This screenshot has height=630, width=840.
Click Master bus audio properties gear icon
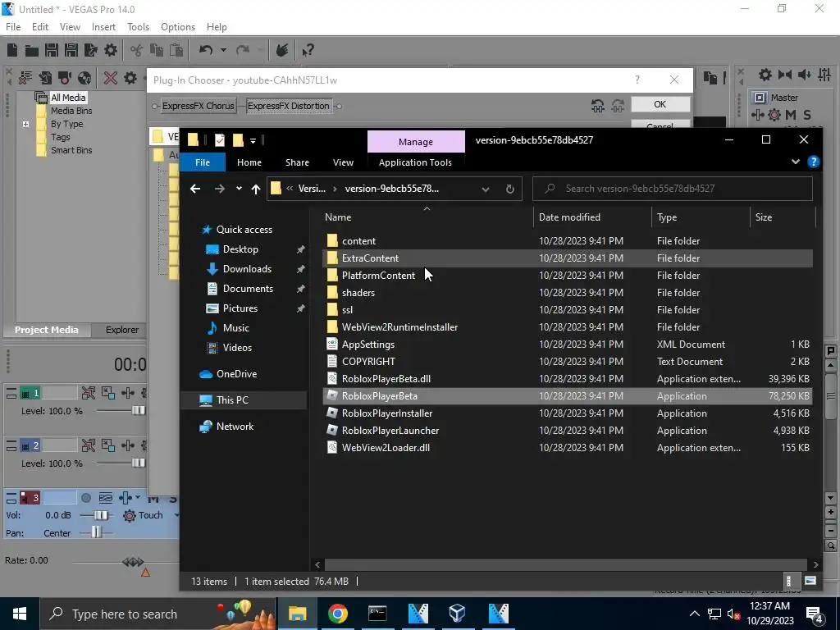(765, 75)
